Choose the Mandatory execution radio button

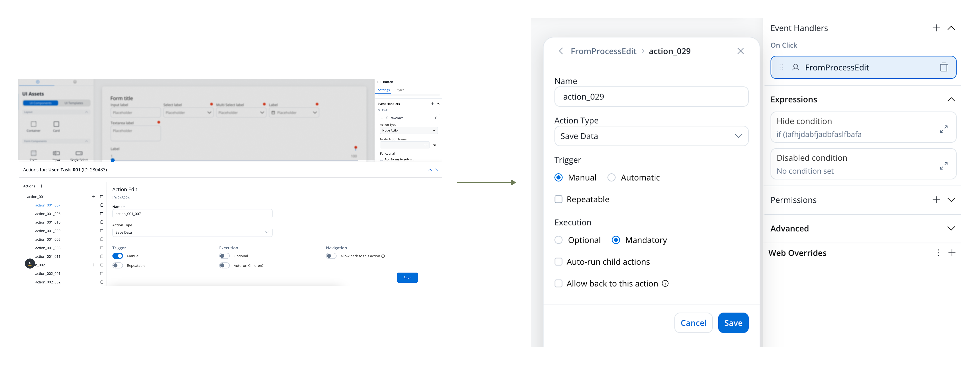tap(616, 240)
